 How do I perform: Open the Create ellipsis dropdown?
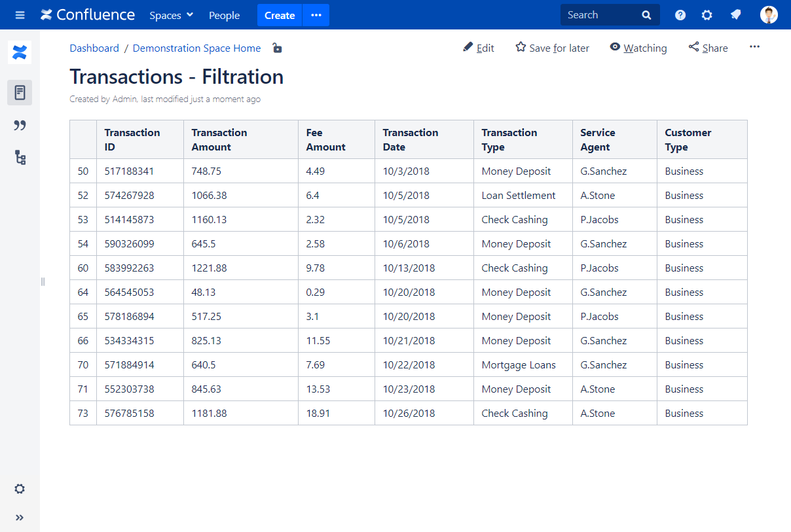(316, 14)
